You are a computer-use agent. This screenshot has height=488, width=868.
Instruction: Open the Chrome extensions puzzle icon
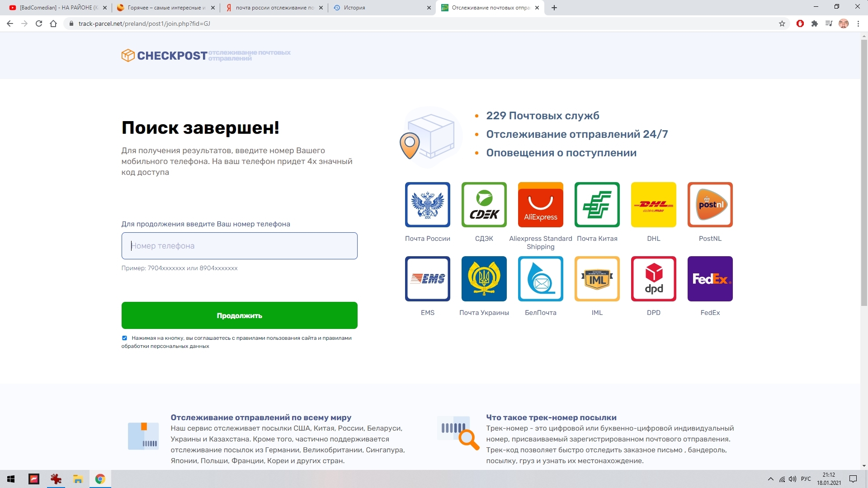click(814, 23)
